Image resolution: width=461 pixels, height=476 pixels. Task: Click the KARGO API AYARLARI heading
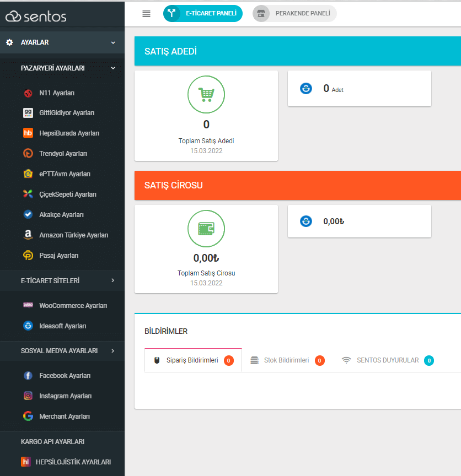tap(52, 442)
